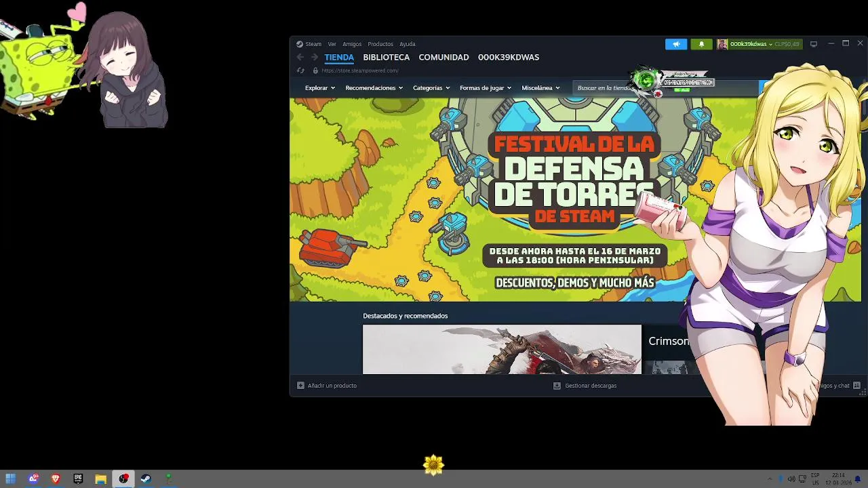This screenshot has height=488, width=868.
Task: Switch to the BIBLIOTECA tab
Action: (x=387, y=58)
